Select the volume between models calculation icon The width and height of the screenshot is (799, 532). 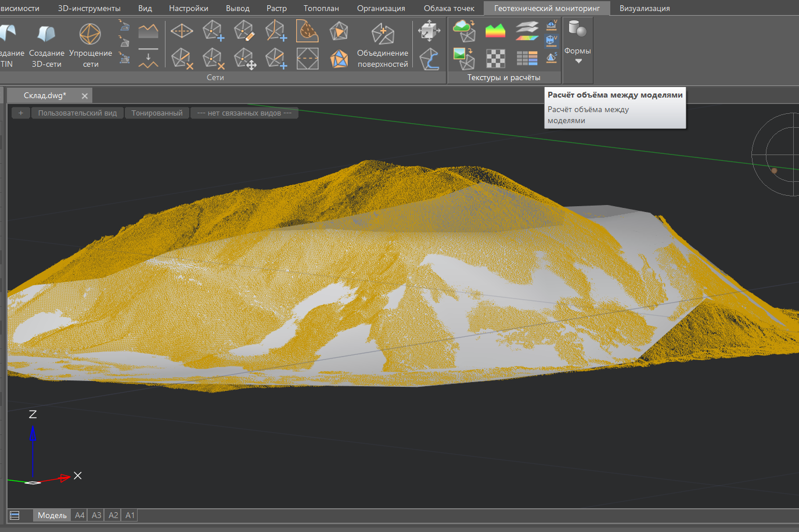pyautogui.click(x=551, y=41)
